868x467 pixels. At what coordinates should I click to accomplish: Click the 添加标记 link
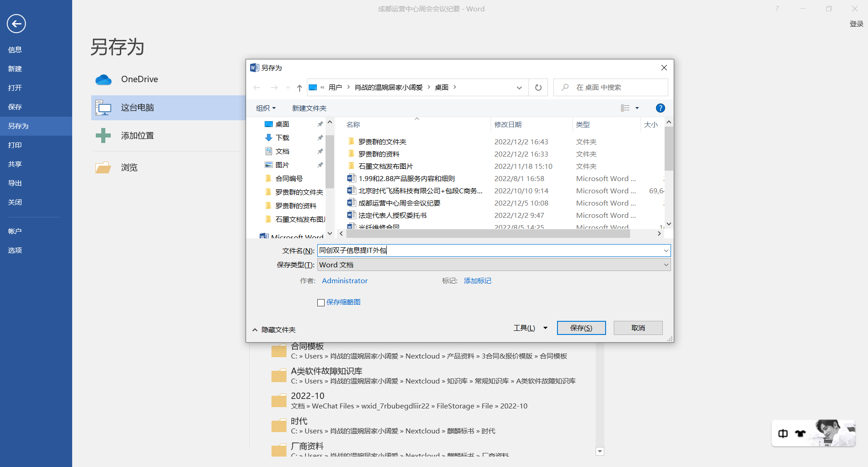(477, 280)
